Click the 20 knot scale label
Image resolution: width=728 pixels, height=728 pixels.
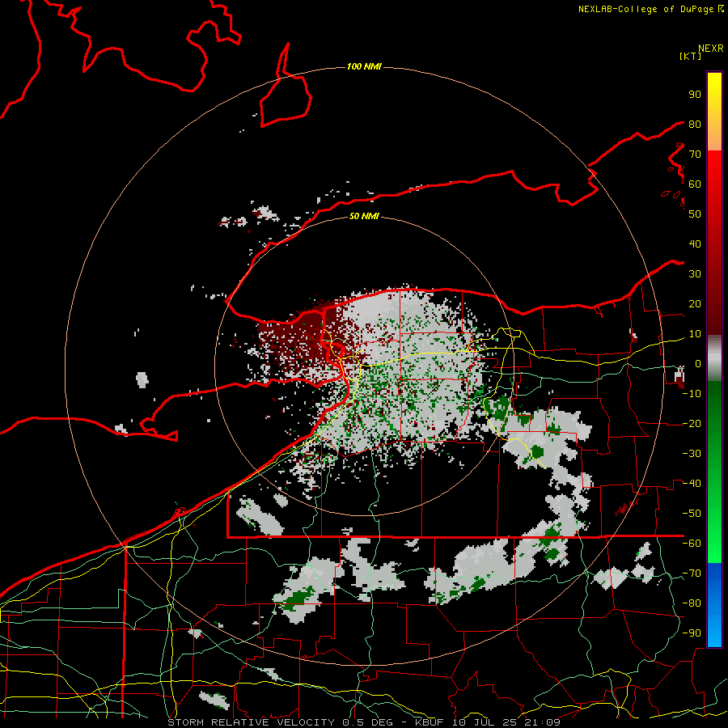click(695, 303)
